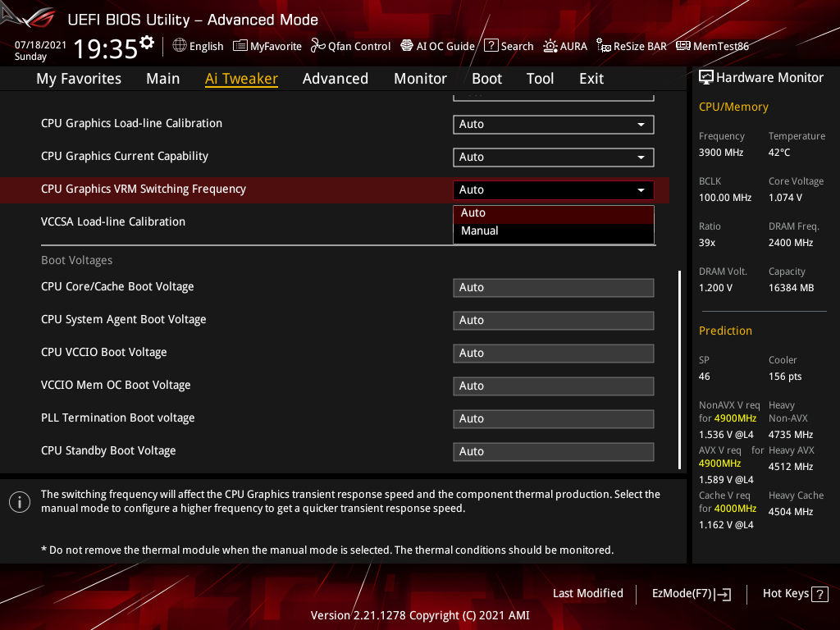The height and width of the screenshot is (630, 840).
Task: Open the Monitor menu tab
Action: [x=420, y=78]
